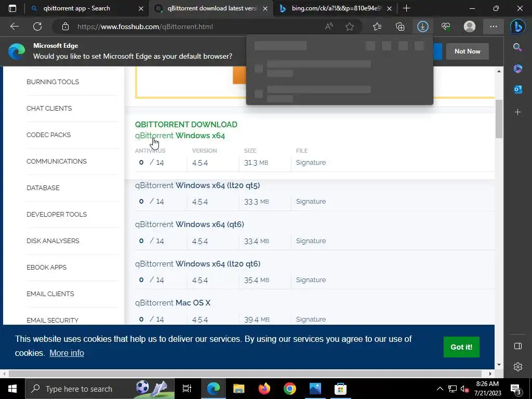Close the qbittorrent app - Search tab
Image resolution: width=532 pixels, height=399 pixels.
click(x=141, y=8)
